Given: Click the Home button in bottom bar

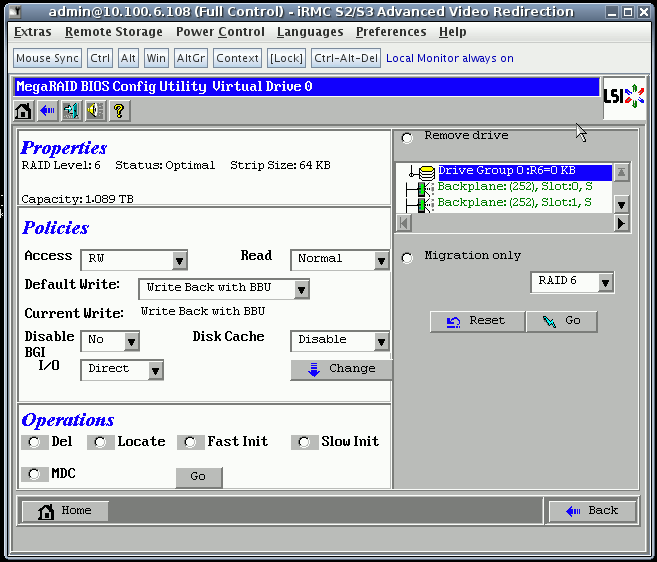Looking at the screenshot, I should pyautogui.click(x=65, y=511).
